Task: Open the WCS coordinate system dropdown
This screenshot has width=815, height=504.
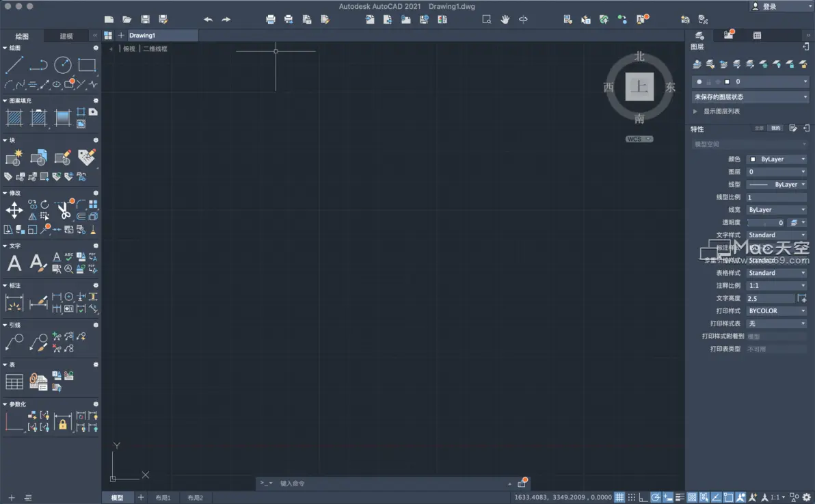Action: tap(639, 139)
